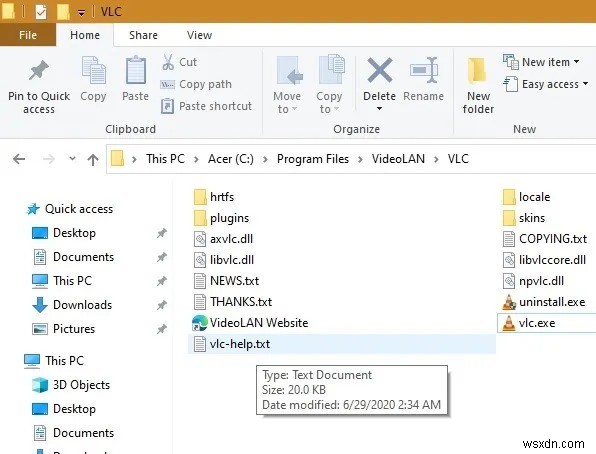Screen dimensions: 596x454
Task: Click the Copy ribbon icon
Action: pyautogui.click(x=93, y=70)
